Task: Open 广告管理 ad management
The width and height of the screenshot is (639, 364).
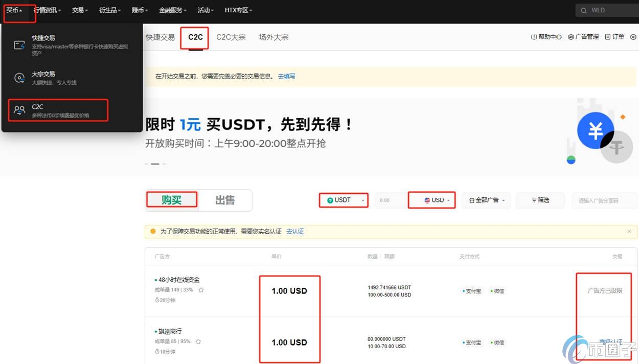Action: coord(583,37)
